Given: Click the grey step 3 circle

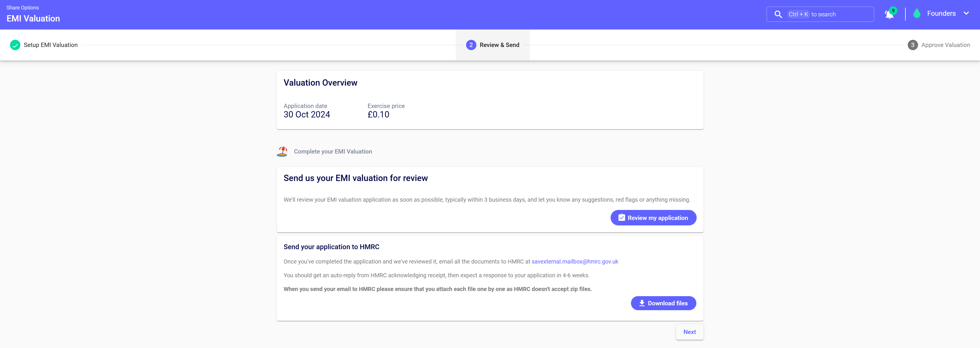Looking at the screenshot, I should click(912, 45).
